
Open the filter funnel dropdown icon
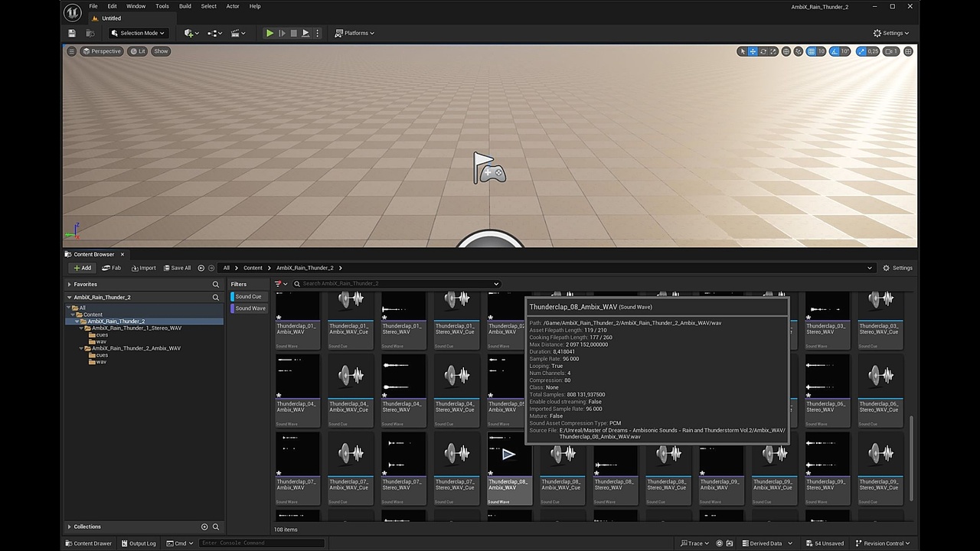click(x=280, y=284)
